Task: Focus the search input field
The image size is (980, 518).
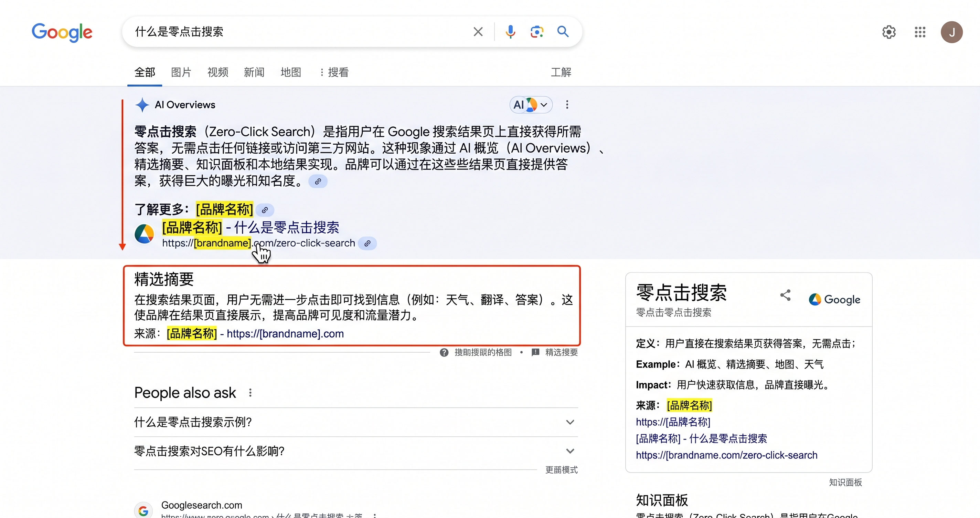Action: point(297,32)
